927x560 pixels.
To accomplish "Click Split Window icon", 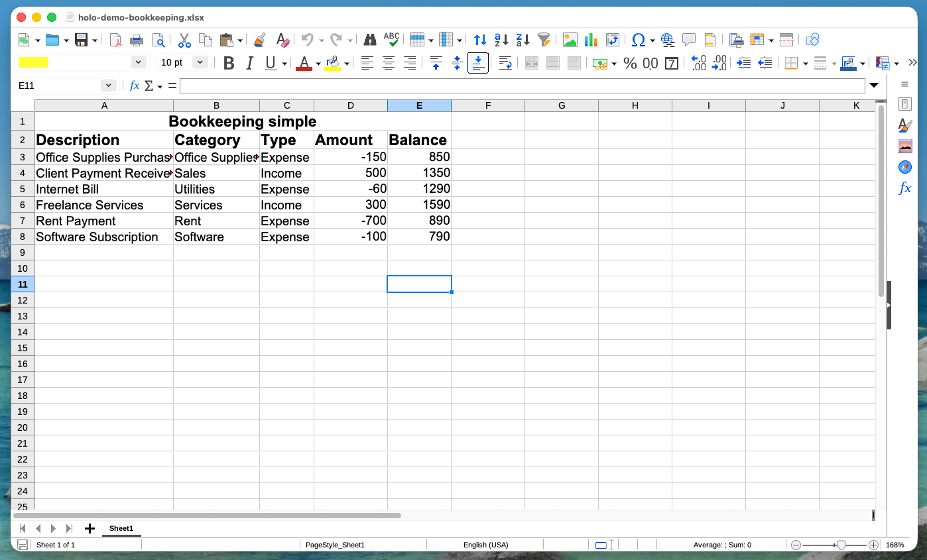I will click(786, 40).
